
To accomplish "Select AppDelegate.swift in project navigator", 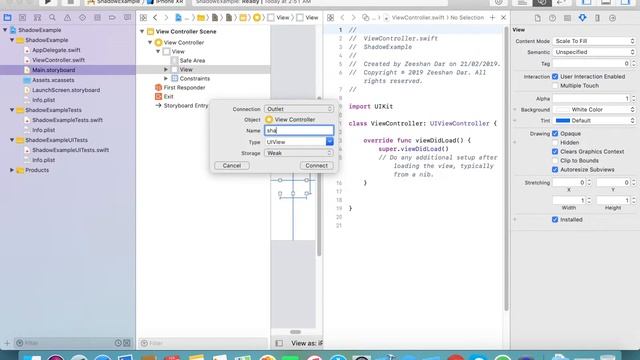I will click(56, 50).
